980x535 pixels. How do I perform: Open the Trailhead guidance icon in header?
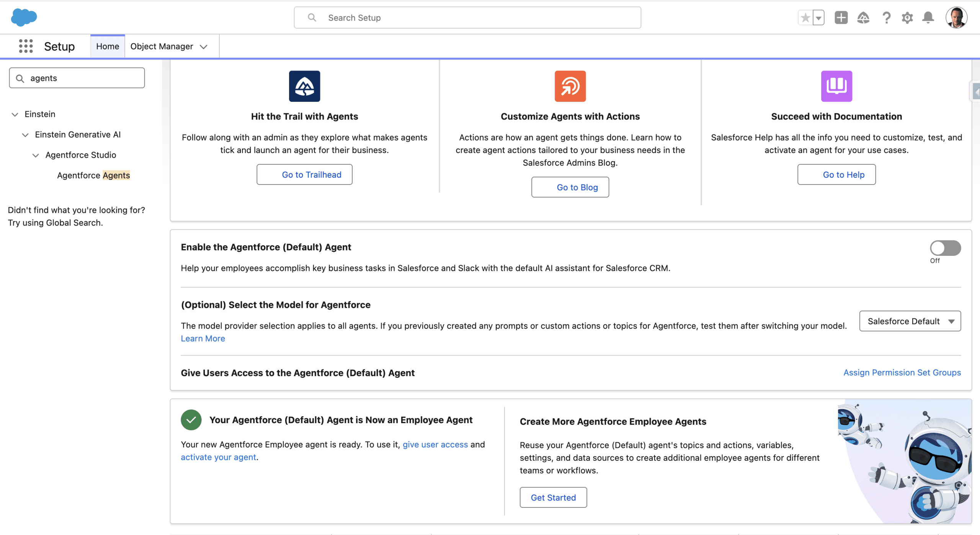point(863,18)
